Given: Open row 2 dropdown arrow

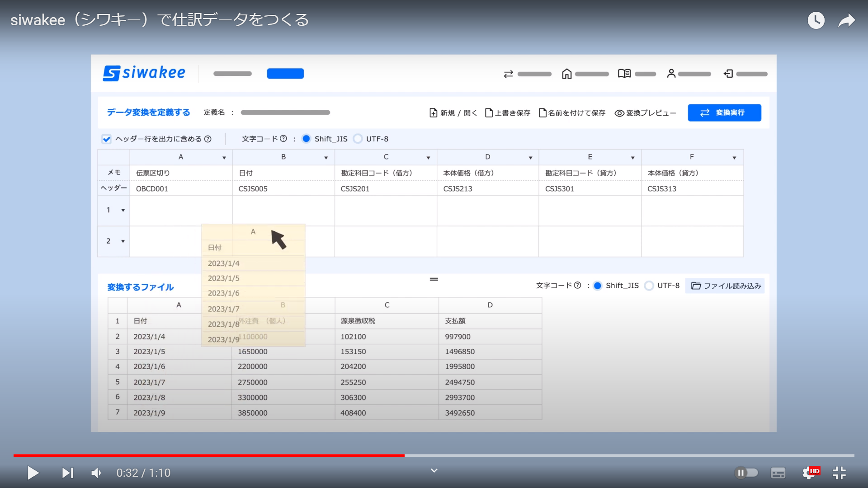Looking at the screenshot, I should click(x=123, y=241).
